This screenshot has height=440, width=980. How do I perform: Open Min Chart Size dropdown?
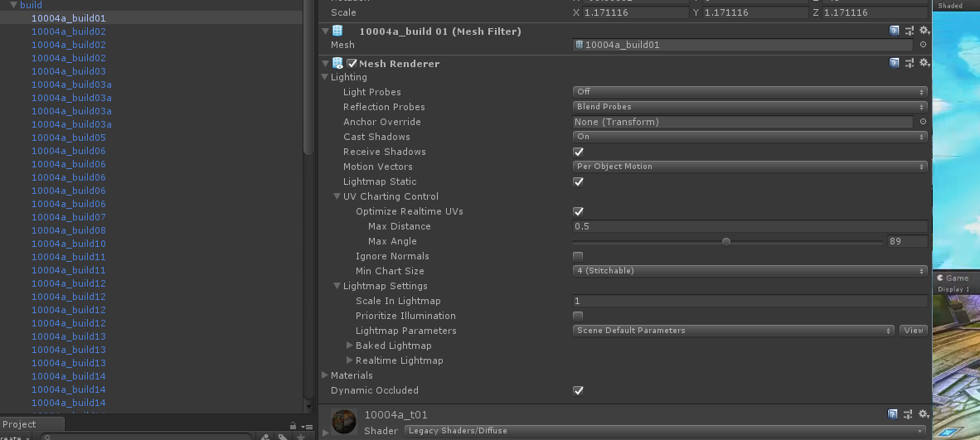click(750, 271)
